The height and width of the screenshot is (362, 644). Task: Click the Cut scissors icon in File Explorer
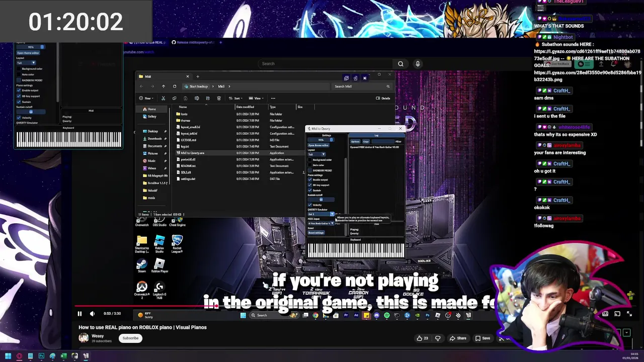163,98
